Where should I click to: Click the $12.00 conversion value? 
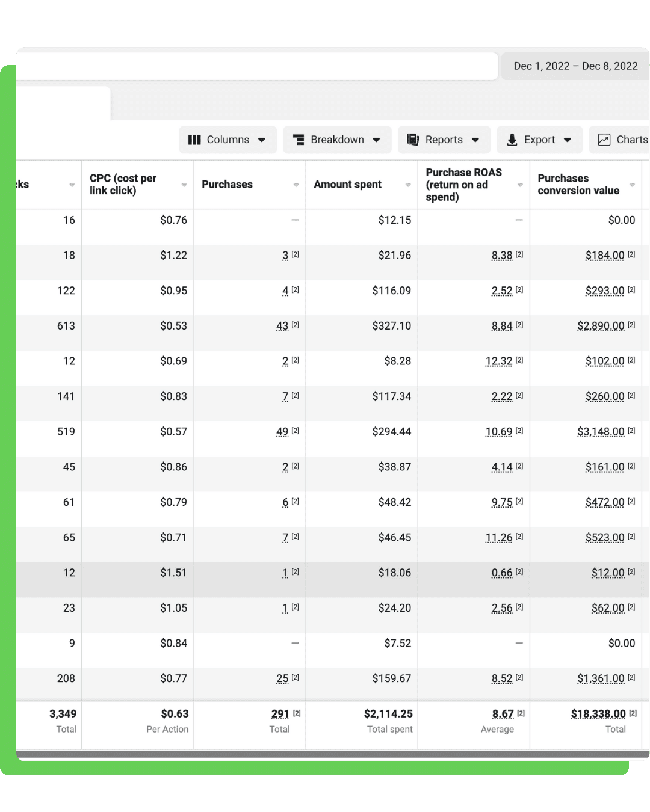tap(608, 573)
